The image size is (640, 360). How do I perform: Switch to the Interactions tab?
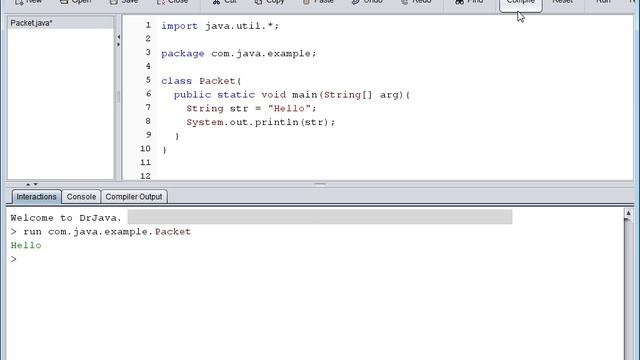click(36, 197)
